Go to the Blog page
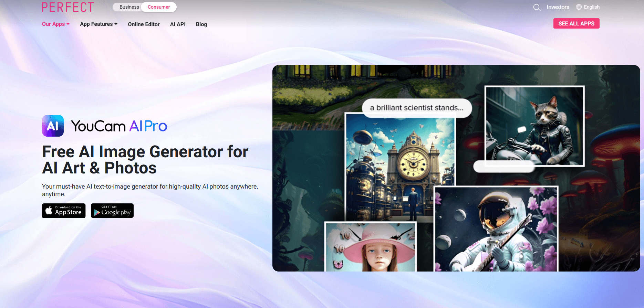Viewport: 644px width, 308px height. click(x=201, y=24)
